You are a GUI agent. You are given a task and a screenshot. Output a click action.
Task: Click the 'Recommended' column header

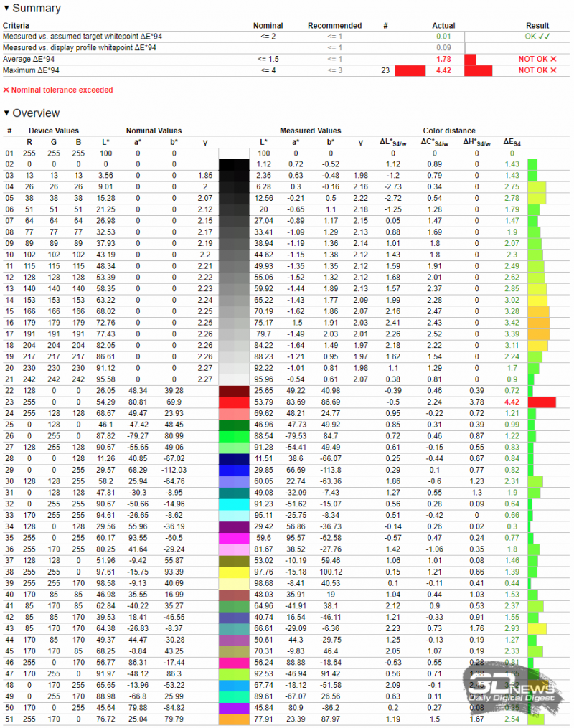(x=334, y=26)
